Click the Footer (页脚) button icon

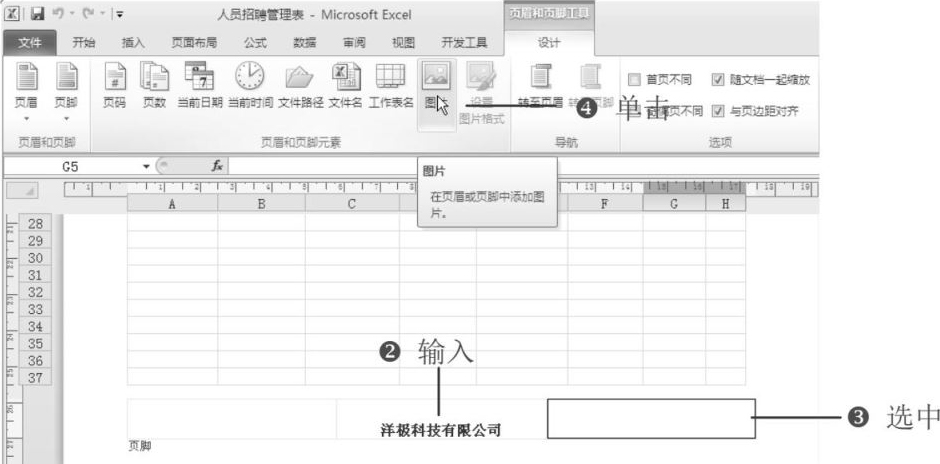tap(67, 76)
